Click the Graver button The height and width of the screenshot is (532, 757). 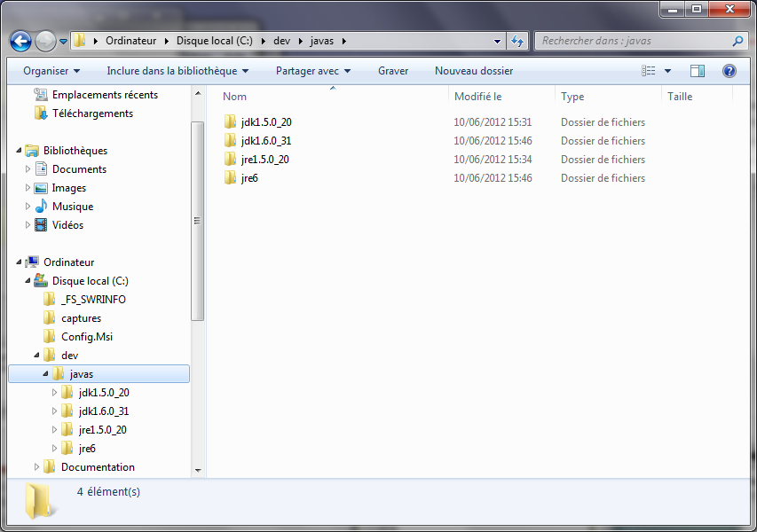pos(392,71)
